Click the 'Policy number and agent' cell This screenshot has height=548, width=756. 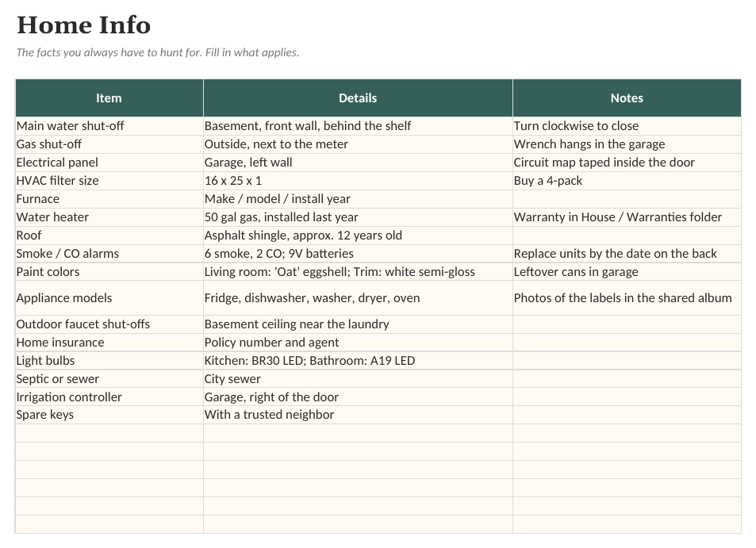click(358, 343)
